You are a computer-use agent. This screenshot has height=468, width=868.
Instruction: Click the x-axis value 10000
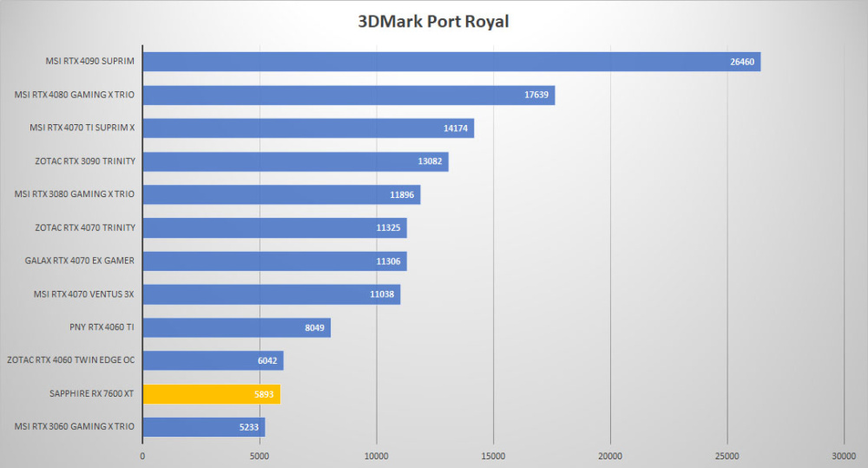(376, 456)
